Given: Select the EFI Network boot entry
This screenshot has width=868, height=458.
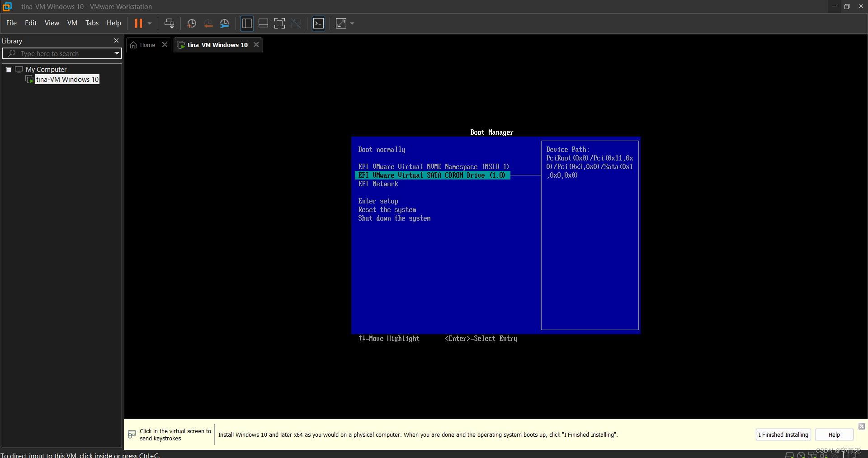Looking at the screenshot, I should click(x=378, y=184).
